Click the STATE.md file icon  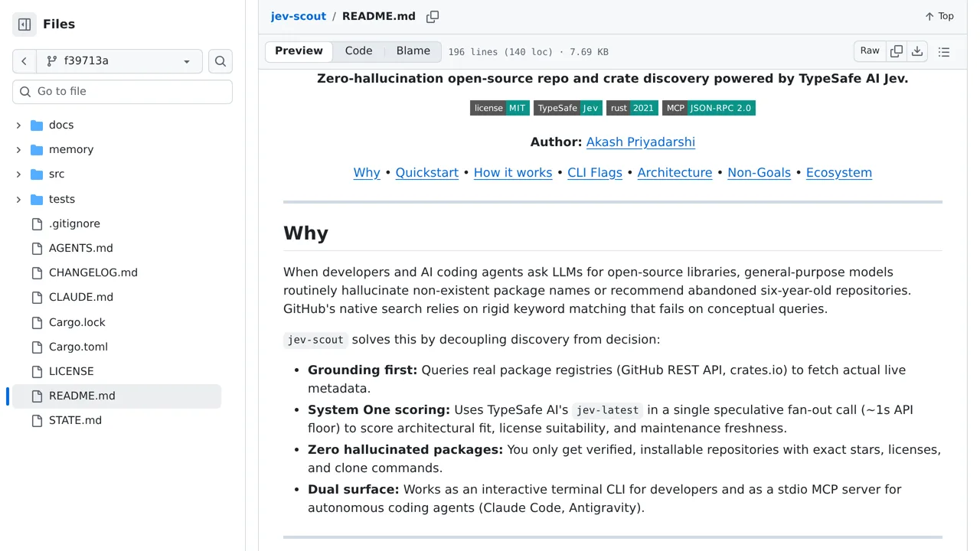coord(37,420)
